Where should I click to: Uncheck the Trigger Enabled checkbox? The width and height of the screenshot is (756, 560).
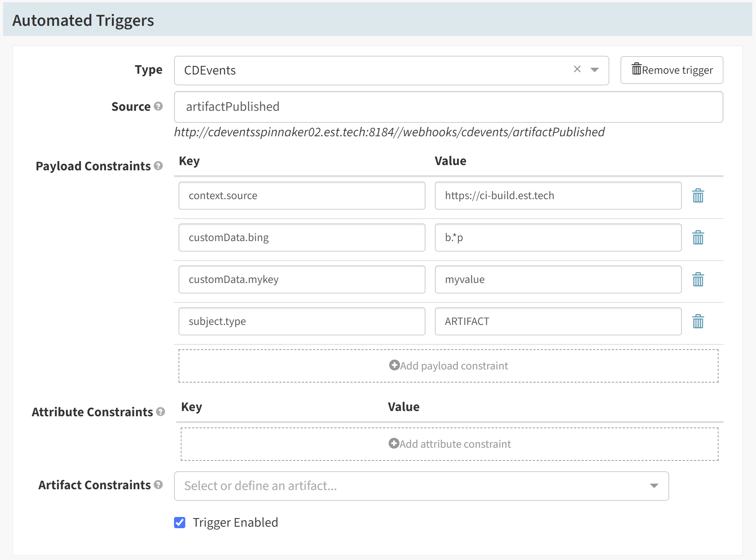click(x=180, y=522)
